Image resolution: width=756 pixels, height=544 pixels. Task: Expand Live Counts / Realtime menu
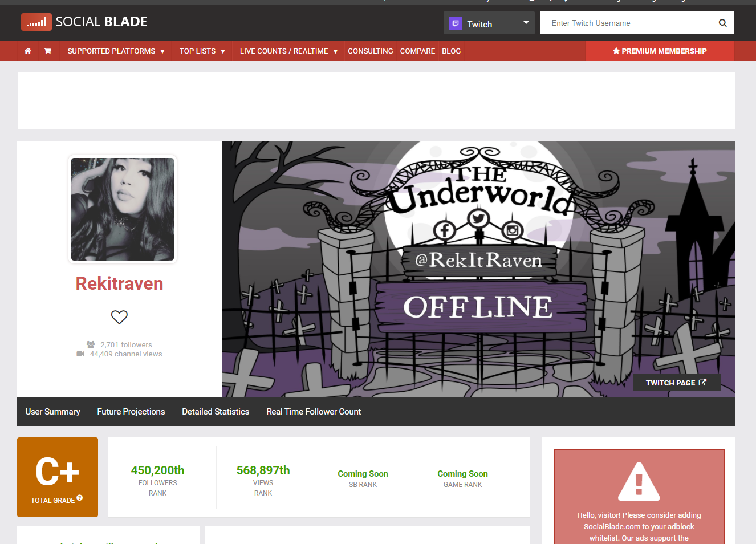(x=289, y=51)
